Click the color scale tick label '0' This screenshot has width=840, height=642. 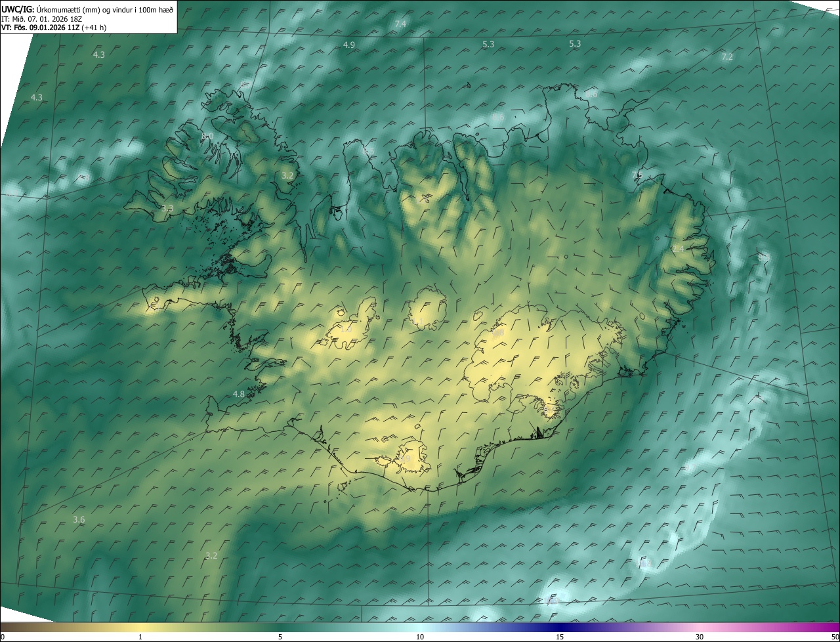(x=2, y=637)
